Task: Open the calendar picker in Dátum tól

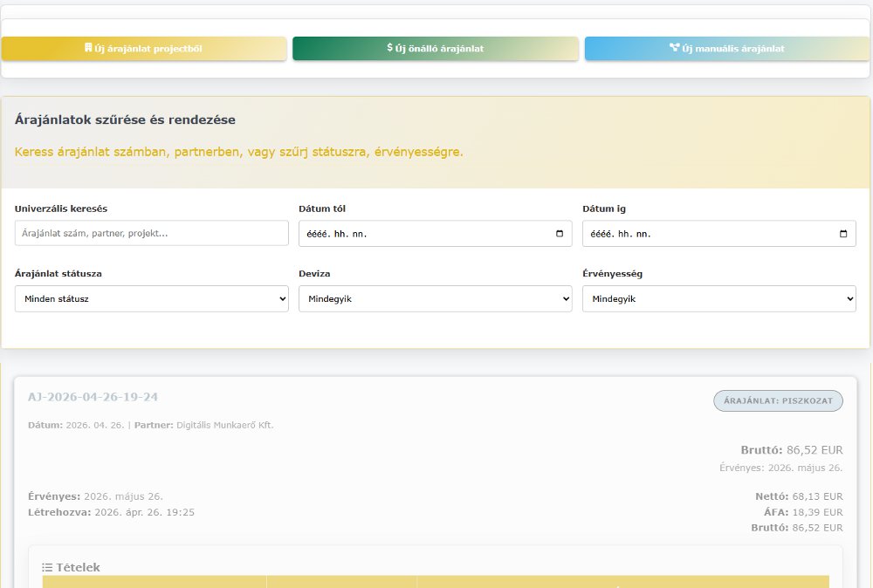Action: click(560, 234)
